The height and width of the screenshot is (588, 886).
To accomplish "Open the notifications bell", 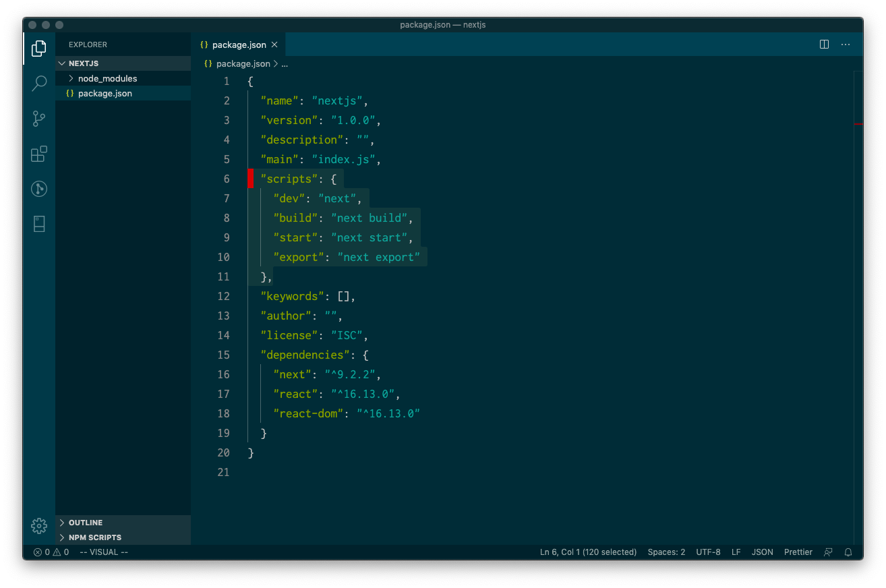I will (848, 552).
